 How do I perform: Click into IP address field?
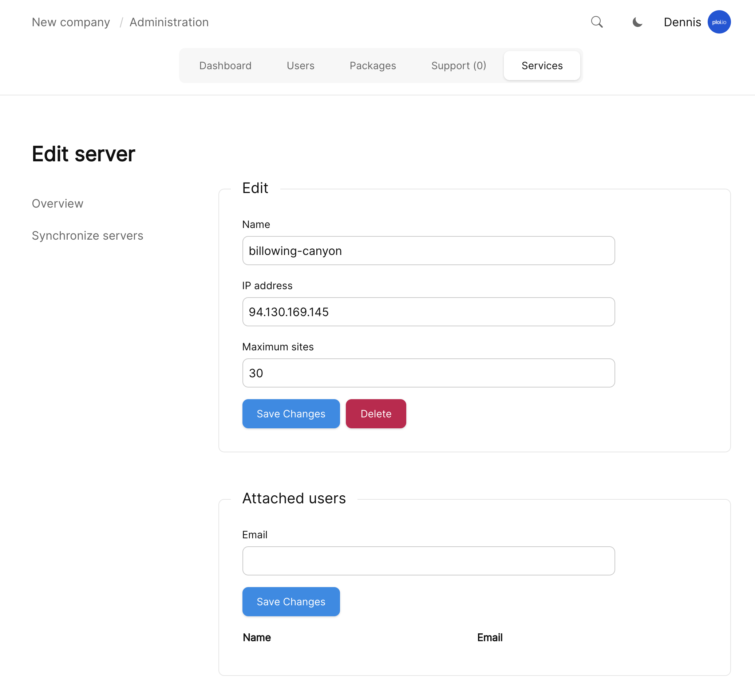[x=428, y=312]
